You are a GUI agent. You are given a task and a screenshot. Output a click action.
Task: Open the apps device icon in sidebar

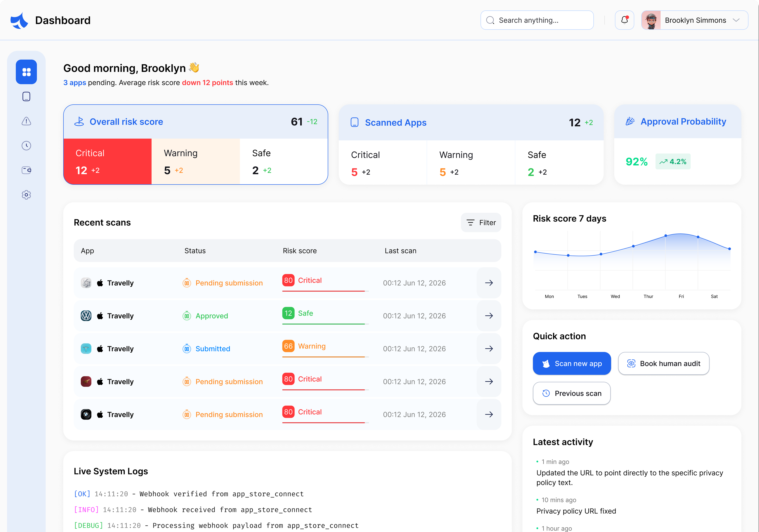coord(26,96)
